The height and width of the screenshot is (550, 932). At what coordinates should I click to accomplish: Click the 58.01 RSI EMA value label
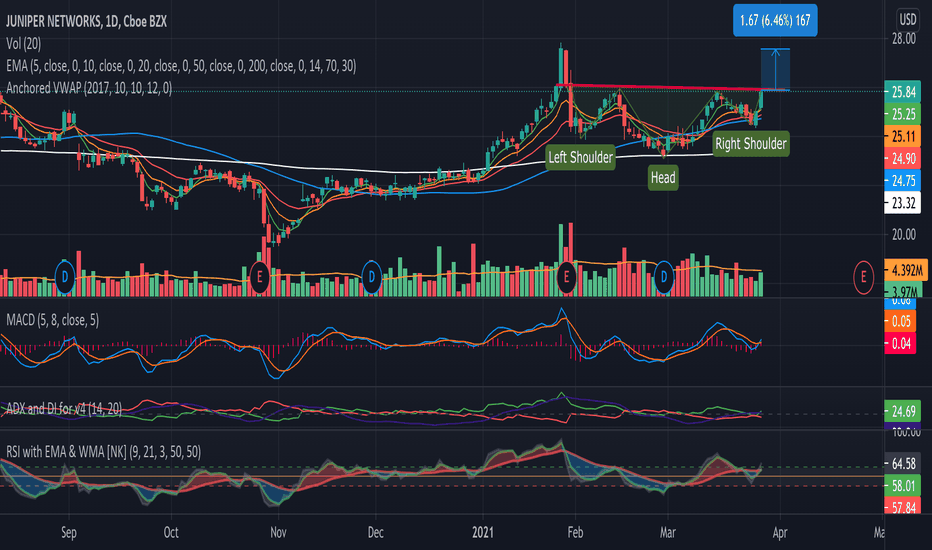tap(903, 485)
